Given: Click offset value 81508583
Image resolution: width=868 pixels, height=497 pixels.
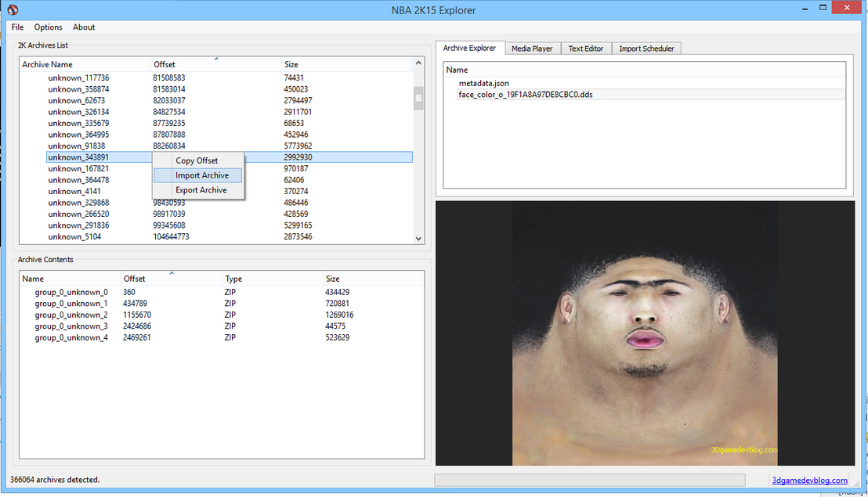Looking at the screenshot, I should 169,78.
